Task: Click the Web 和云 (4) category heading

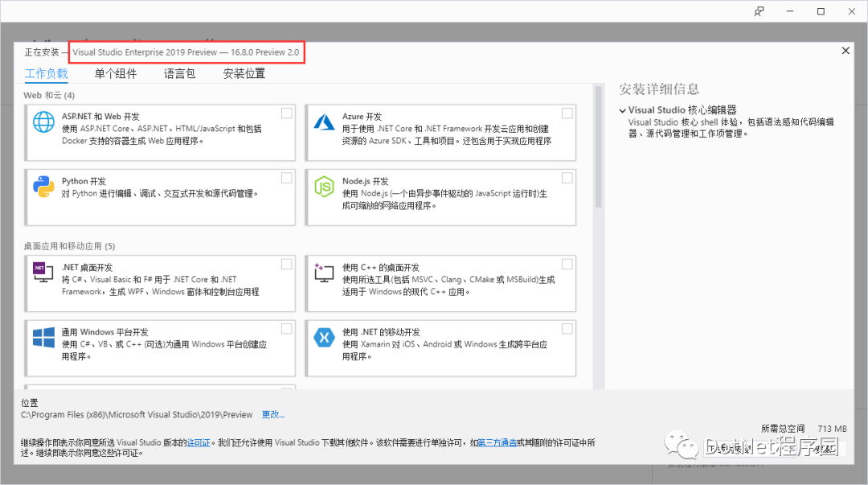Action: (x=49, y=96)
